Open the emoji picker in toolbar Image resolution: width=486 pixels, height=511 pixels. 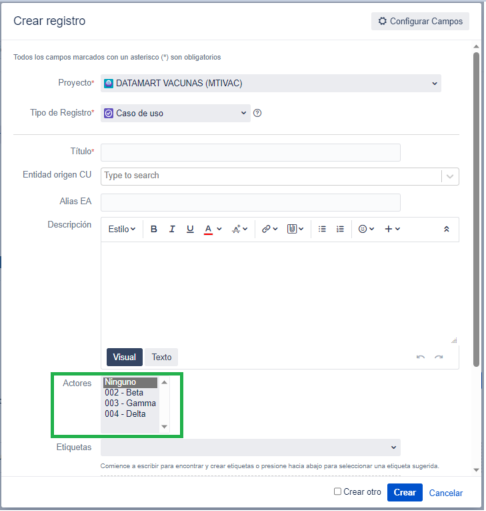tap(366, 229)
